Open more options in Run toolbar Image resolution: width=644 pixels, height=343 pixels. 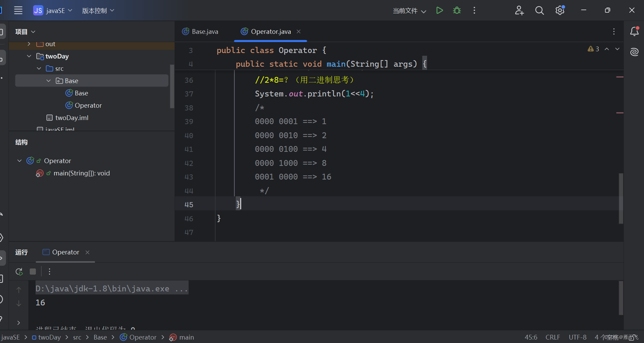coord(50,272)
